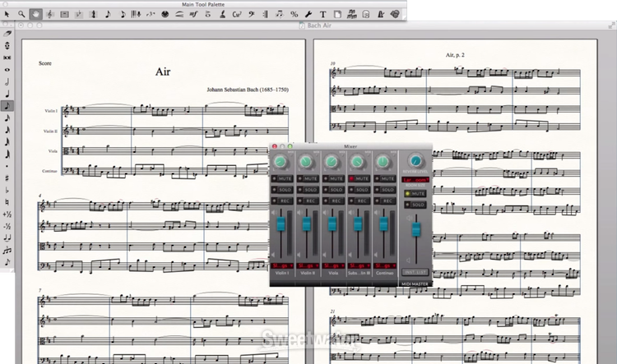Toggle MUTE on Viola channel
The height and width of the screenshot is (364, 617).
333,178
